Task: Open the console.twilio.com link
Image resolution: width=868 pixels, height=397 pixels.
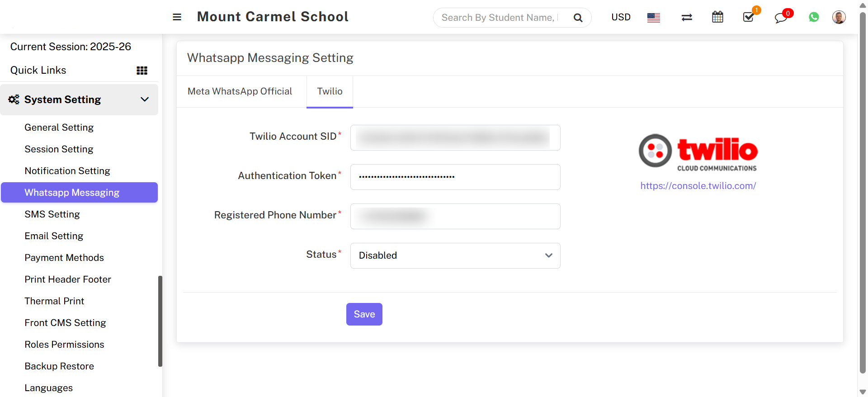Action: click(x=698, y=186)
